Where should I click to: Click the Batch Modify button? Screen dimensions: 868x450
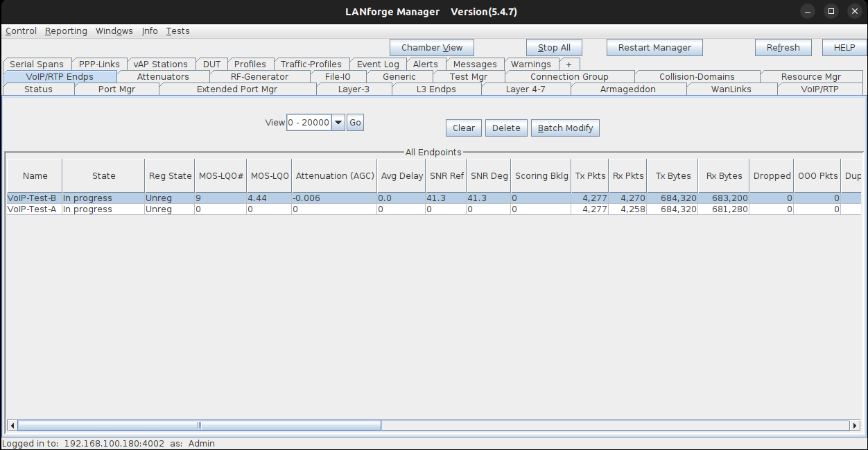tap(565, 128)
